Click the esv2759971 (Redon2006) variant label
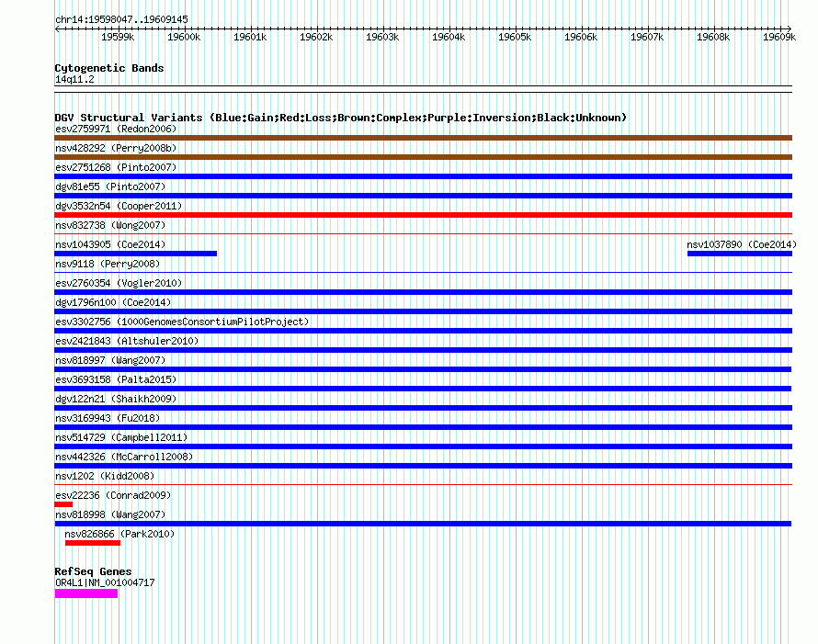This screenshot has width=818, height=644. tap(116, 129)
